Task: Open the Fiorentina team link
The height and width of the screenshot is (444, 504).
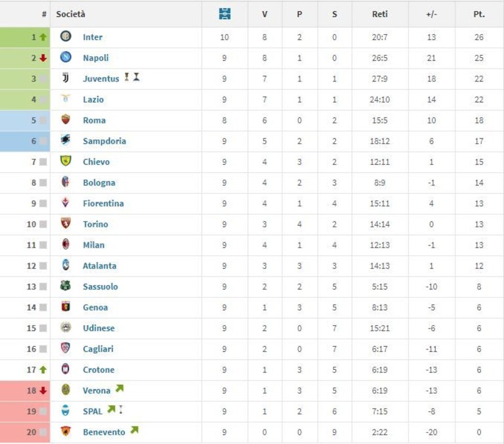Action: [103, 204]
